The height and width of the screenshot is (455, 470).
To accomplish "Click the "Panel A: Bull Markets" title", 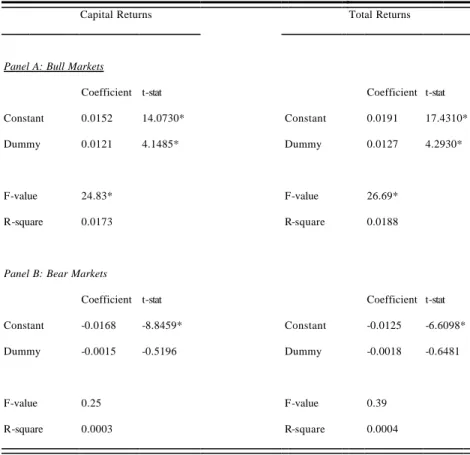I will [x=54, y=66].
